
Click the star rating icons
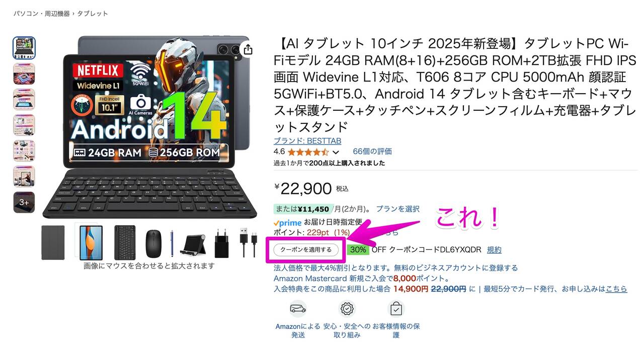[308, 152]
